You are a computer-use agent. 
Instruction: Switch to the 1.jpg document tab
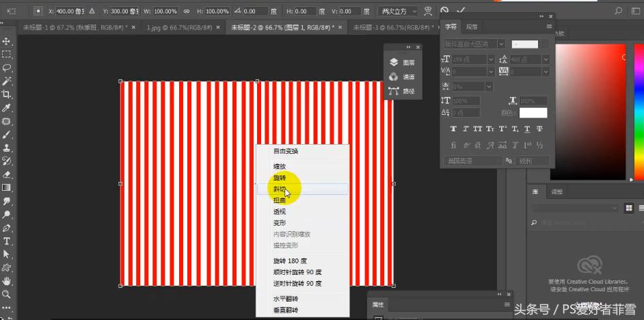(x=180, y=27)
